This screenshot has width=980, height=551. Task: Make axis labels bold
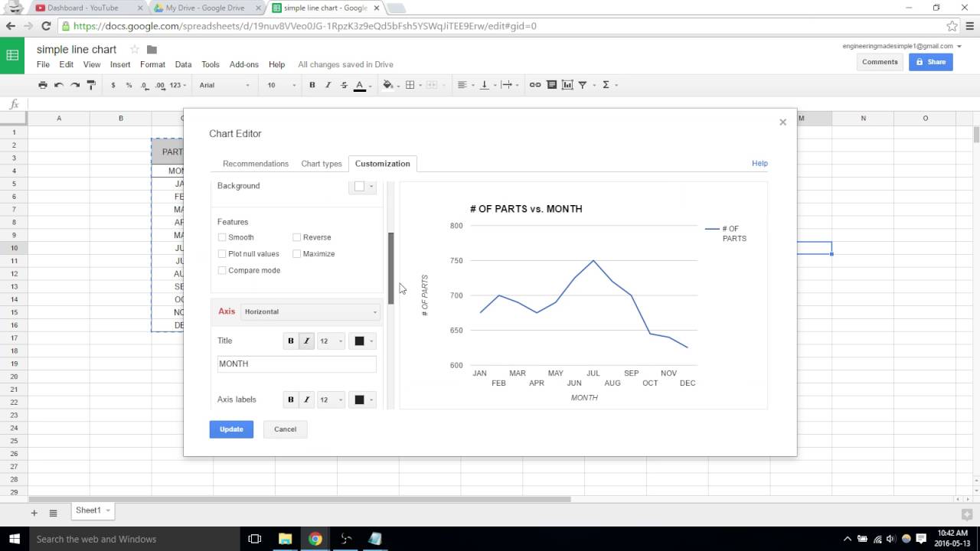290,399
